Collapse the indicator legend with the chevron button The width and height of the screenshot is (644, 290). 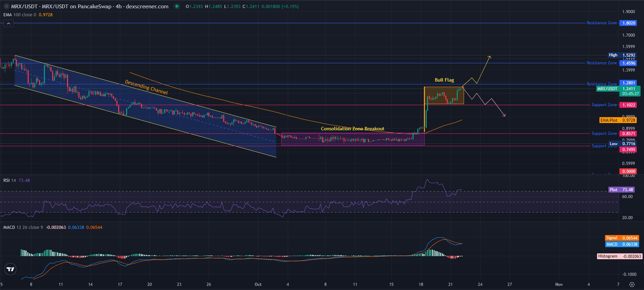point(9,24)
